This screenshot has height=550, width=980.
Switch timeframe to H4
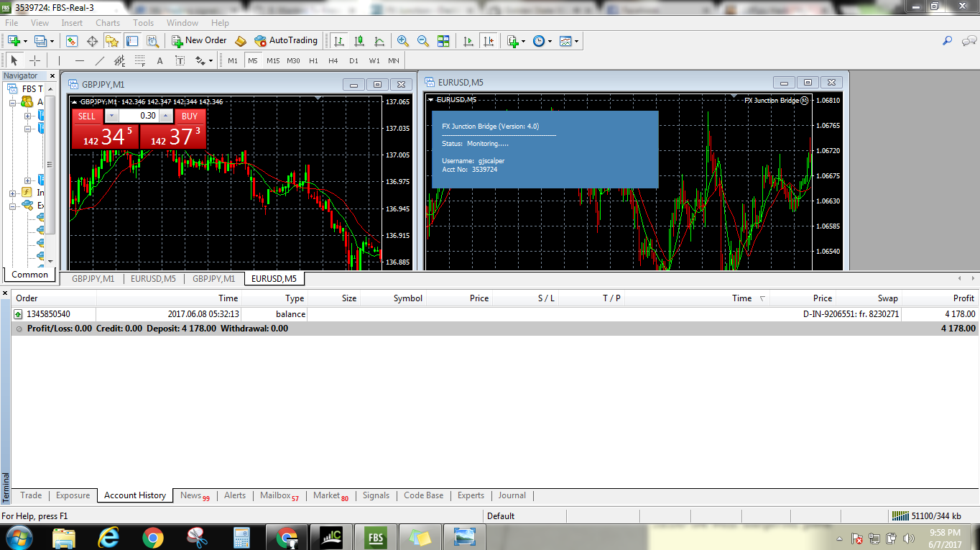[333, 60]
